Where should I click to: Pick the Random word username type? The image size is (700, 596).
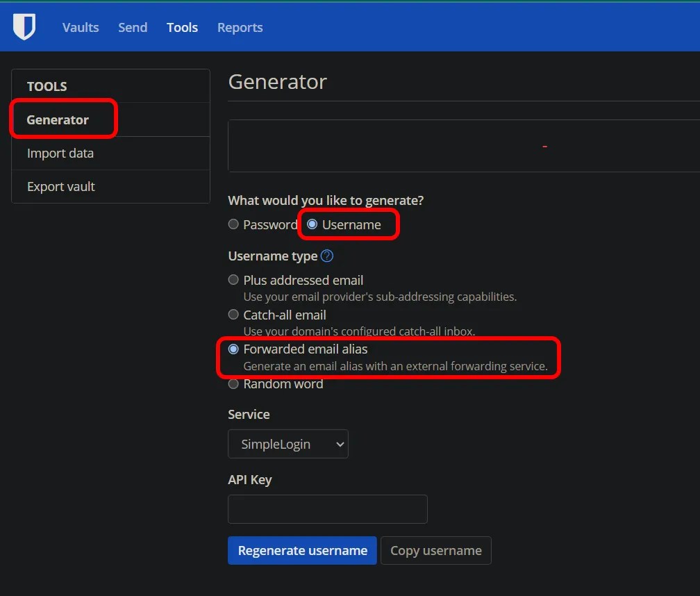point(233,383)
